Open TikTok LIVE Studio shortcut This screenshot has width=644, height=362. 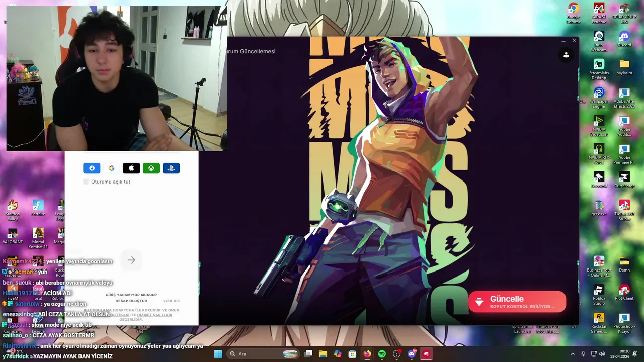click(624, 211)
